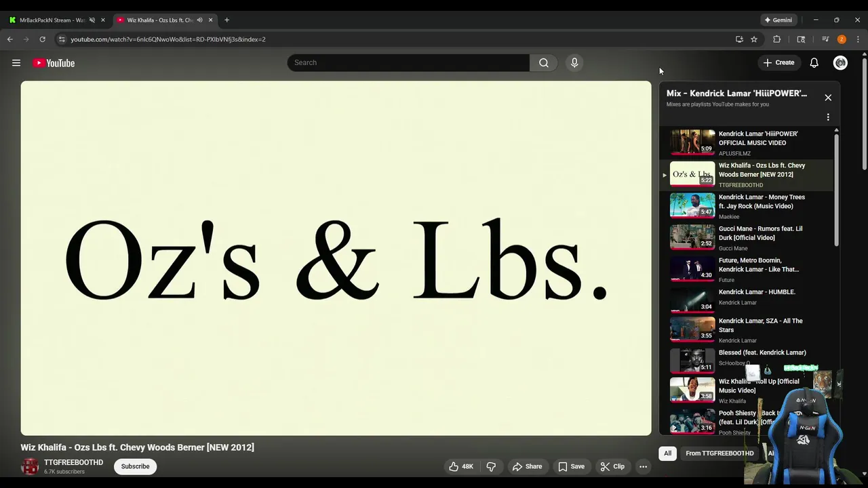
Task: Click the mix title Kendrick Lamar 'HiiiPOWER'
Action: click(736, 94)
